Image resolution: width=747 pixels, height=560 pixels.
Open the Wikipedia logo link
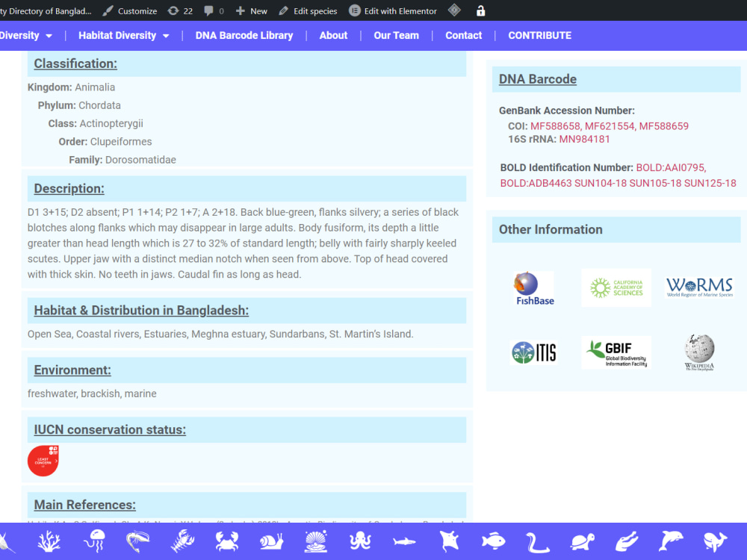[699, 352]
